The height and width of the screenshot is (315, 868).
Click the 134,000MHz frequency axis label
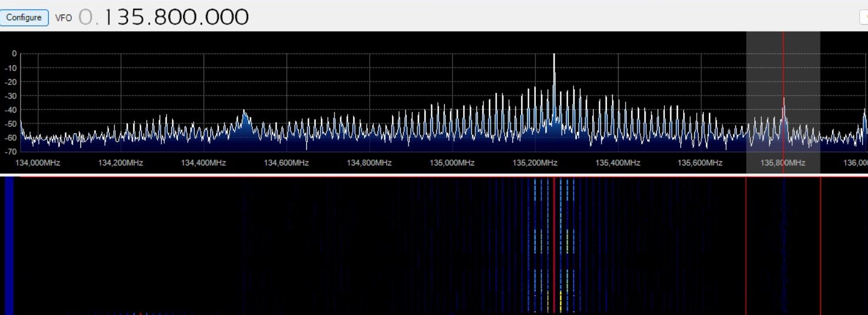[38, 163]
